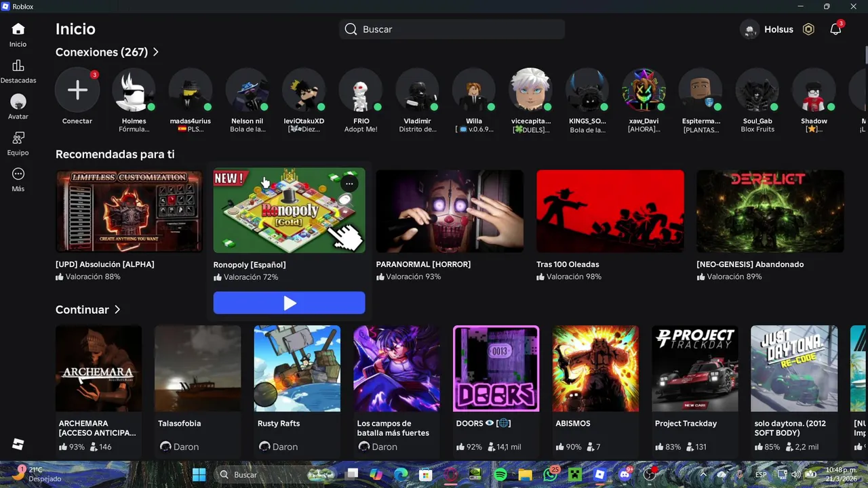Open Tras 100 Oleadas thumbnail

[610, 211]
